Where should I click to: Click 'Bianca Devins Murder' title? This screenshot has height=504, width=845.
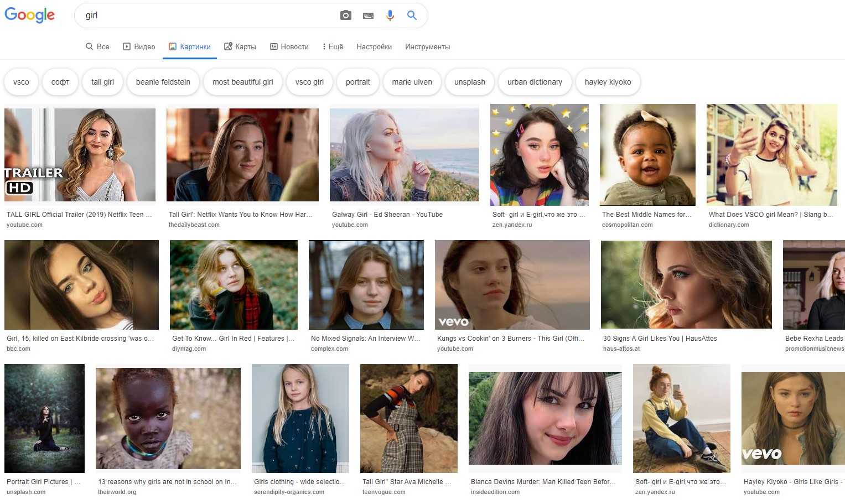[x=543, y=482]
